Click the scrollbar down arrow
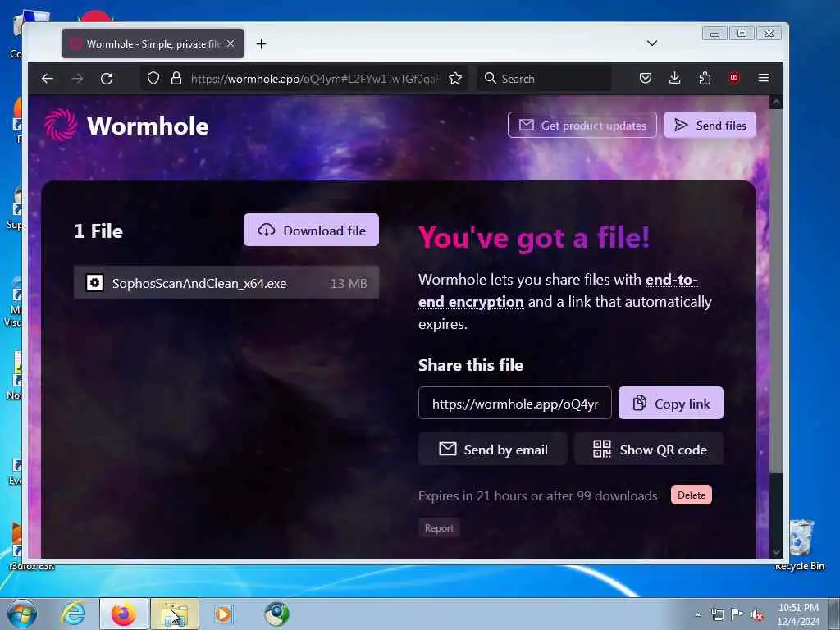The image size is (840, 630). click(776, 552)
